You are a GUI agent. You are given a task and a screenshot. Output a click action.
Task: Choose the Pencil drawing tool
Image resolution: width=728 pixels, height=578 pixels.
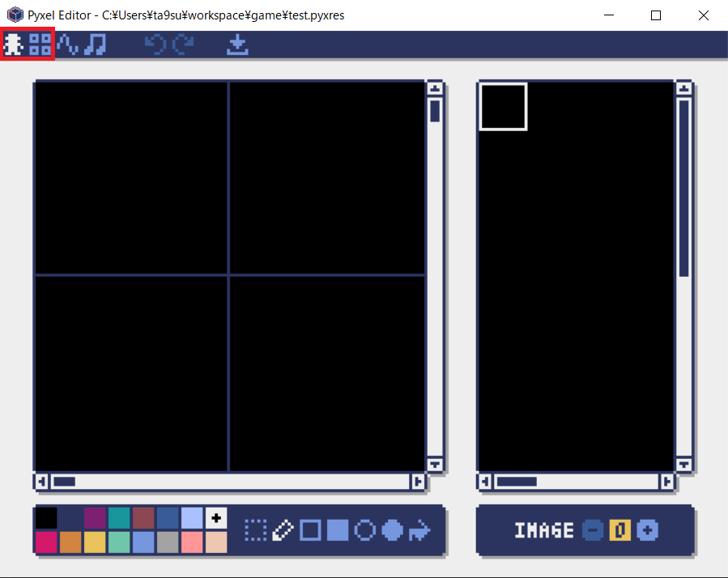pyautogui.click(x=283, y=530)
